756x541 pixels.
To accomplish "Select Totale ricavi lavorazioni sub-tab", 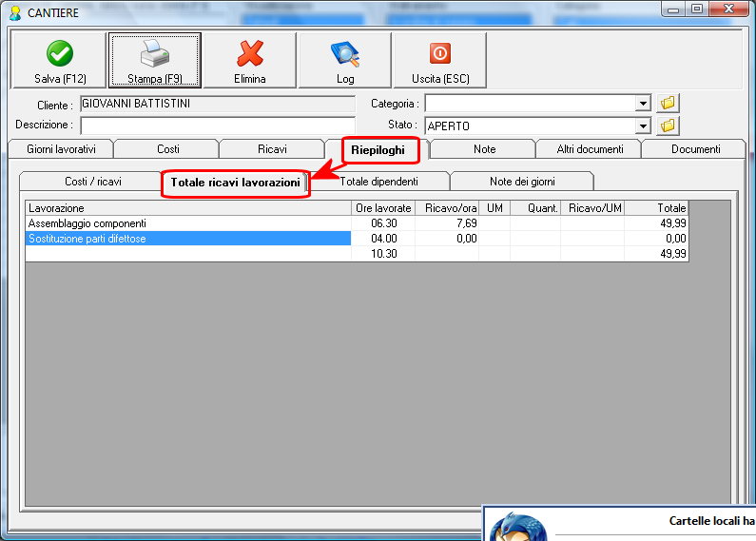I will 235,183.
